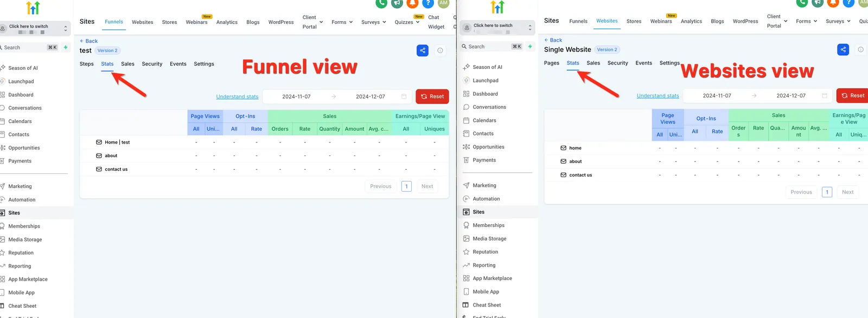This screenshot has height=318, width=868.
Task: Click start date 2024-11-07 in Websites view
Action: click(717, 95)
